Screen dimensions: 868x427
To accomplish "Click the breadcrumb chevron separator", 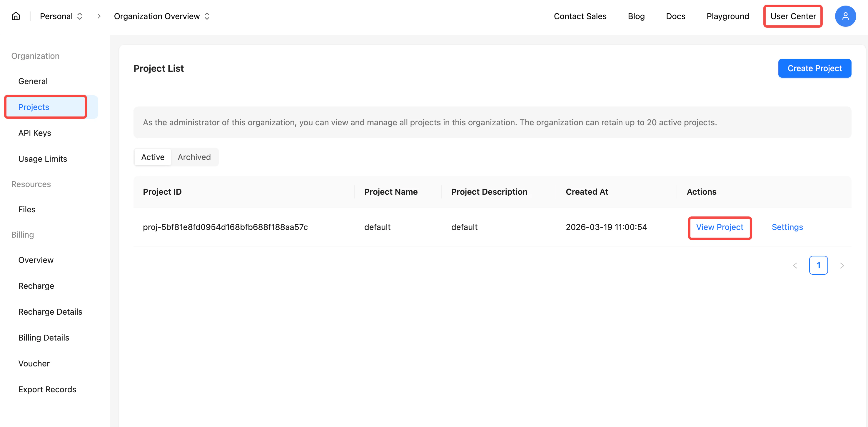I will click(x=99, y=16).
